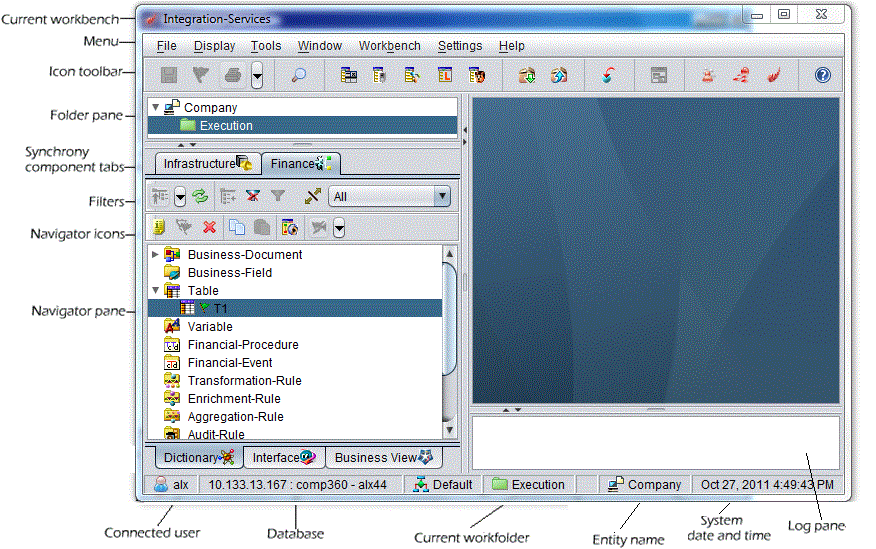
Task: Switch to the Infrastructure tab
Action: (x=207, y=163)
